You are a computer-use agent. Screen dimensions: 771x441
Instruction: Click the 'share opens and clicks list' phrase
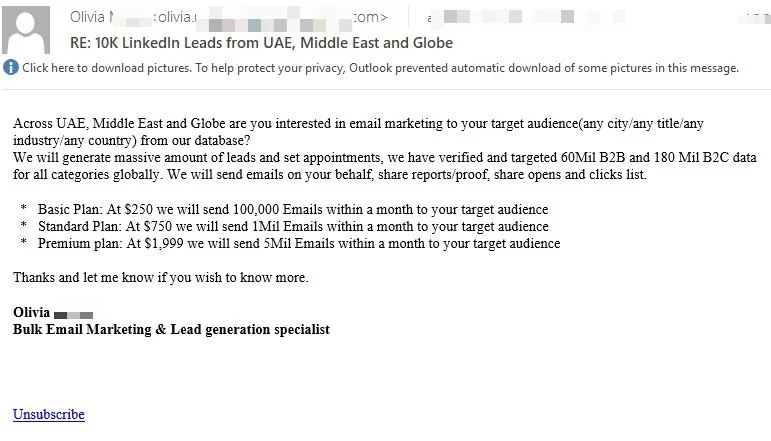point(570,175)
